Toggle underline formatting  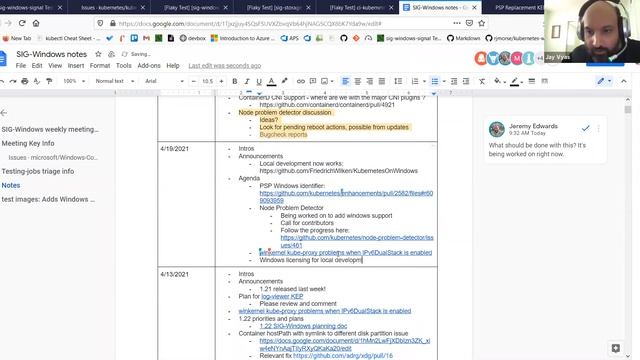(259, 81)
